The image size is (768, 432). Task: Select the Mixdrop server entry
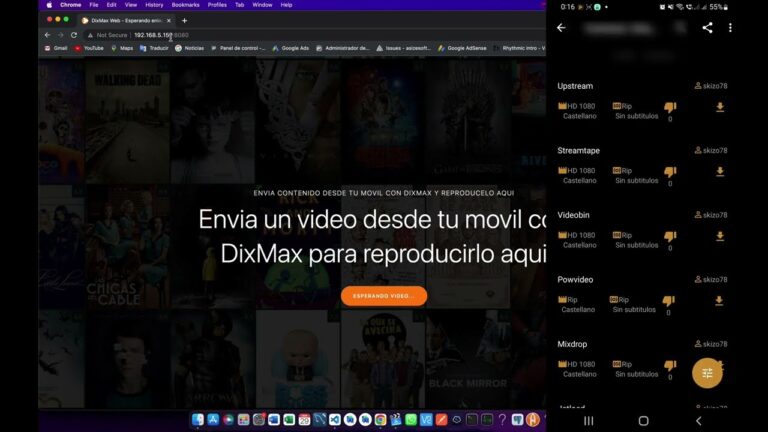pos(572,344)
